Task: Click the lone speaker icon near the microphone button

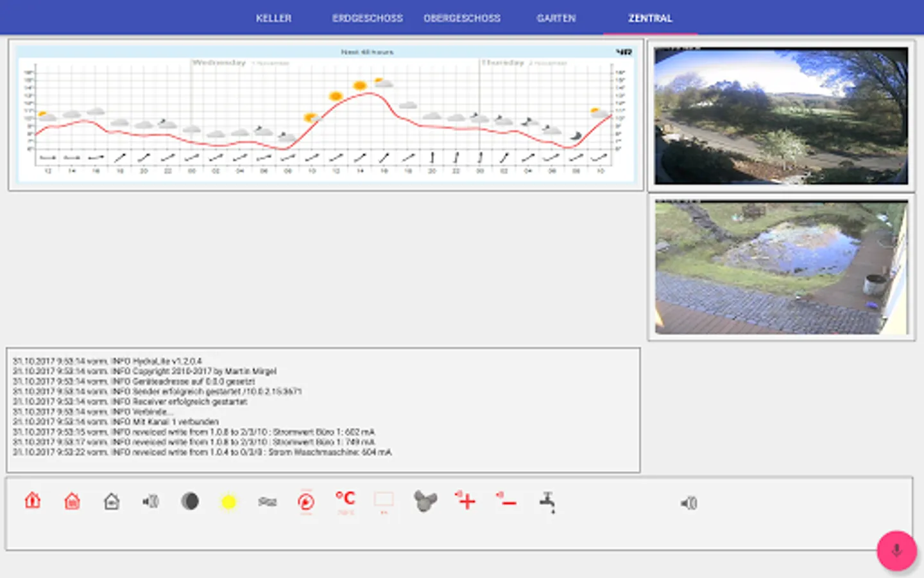Action: point(689,503)
